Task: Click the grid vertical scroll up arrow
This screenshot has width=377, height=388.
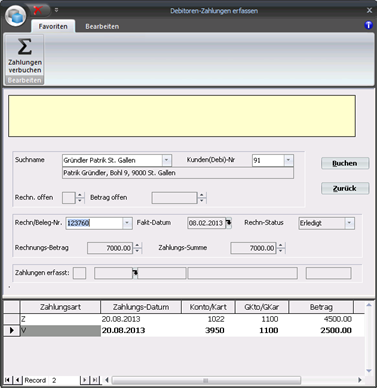Action: click(x=369, y=305)
